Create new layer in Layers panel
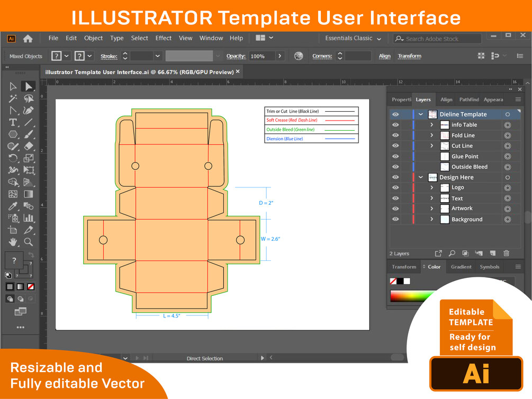Image resolution: width=532 pixels, height=399 pixels. (x=493, y=253)
